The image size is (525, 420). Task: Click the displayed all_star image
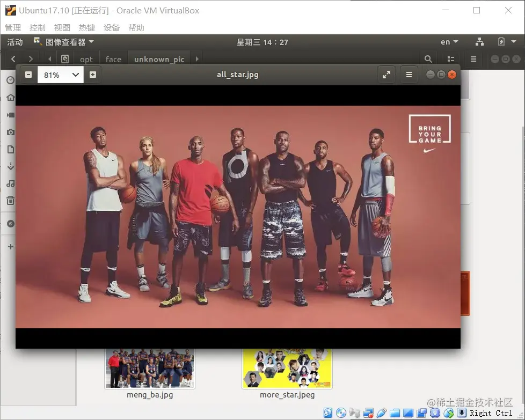[x=238, y=217]
